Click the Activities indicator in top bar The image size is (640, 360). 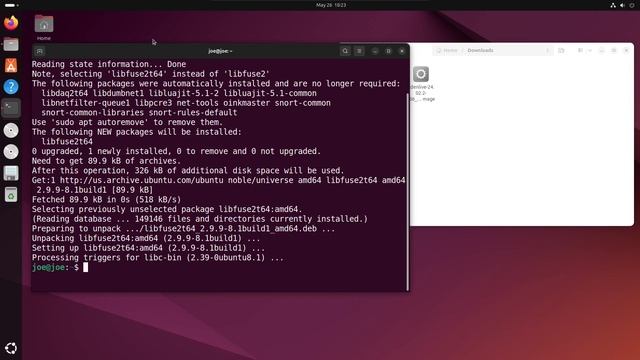12,5
